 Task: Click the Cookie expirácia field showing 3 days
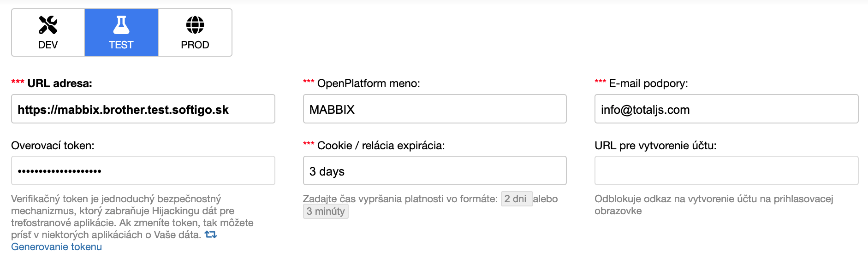click(x=434, y=170)
